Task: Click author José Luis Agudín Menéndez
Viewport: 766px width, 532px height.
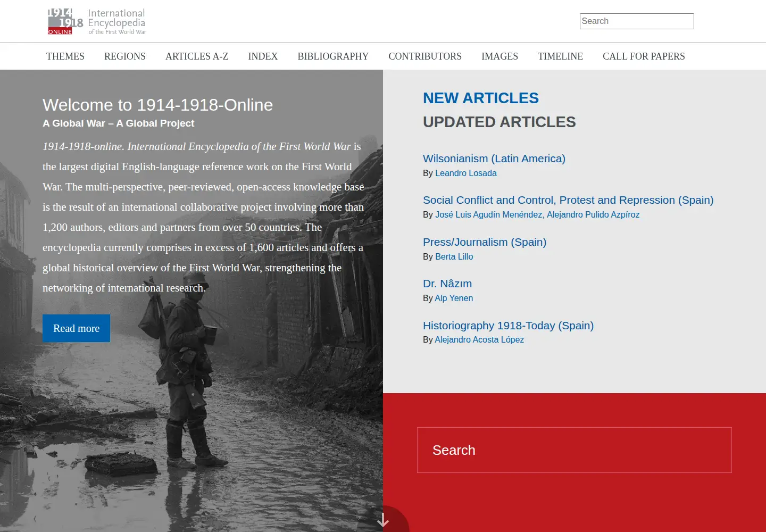Action: point(489,214)
